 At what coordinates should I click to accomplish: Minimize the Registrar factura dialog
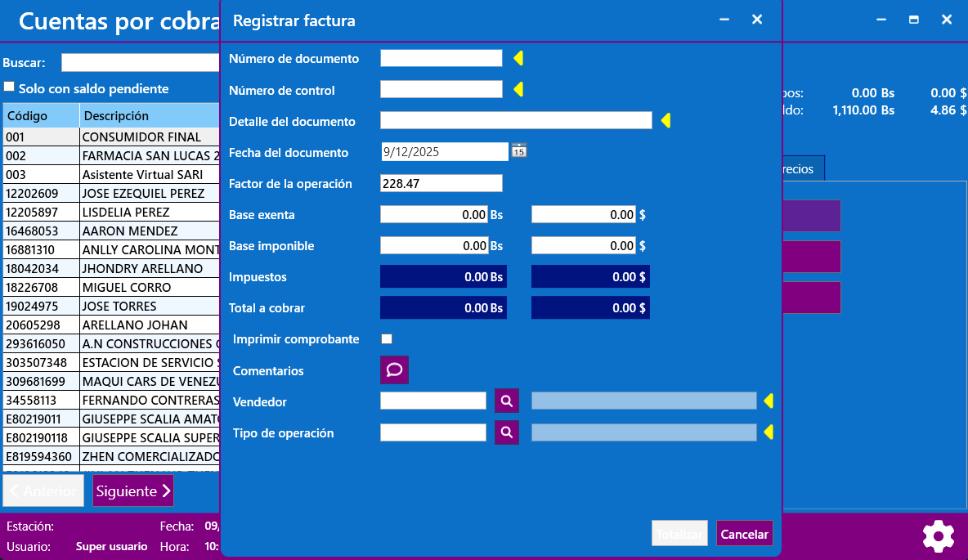click(x=724, y=20)
